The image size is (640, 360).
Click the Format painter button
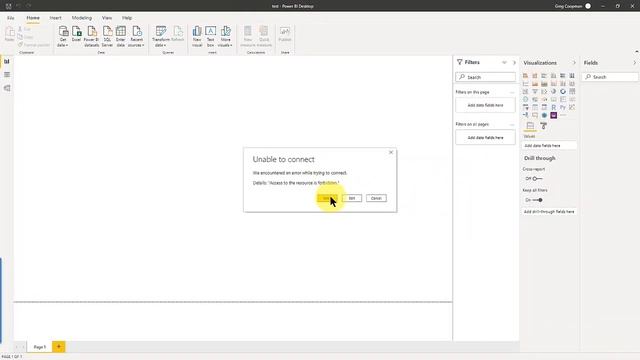click(33, 45)
